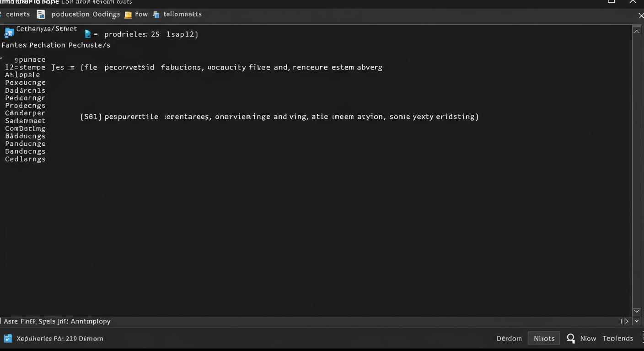This screenshot has height=351, width=644.
Task: Click the blue computer icon beside 'Cethenyse/Stfwet'
Action: [9, 32]
